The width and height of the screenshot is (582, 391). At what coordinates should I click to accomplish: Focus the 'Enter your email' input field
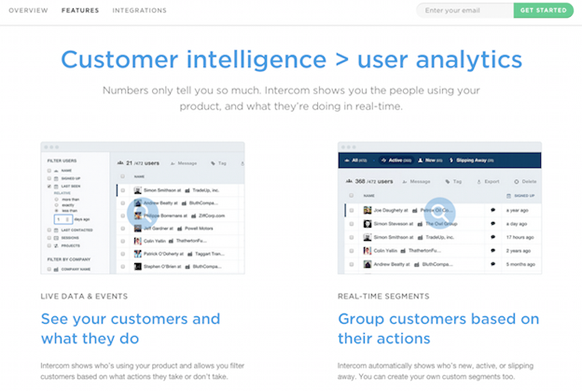click(x=465, y=10)
